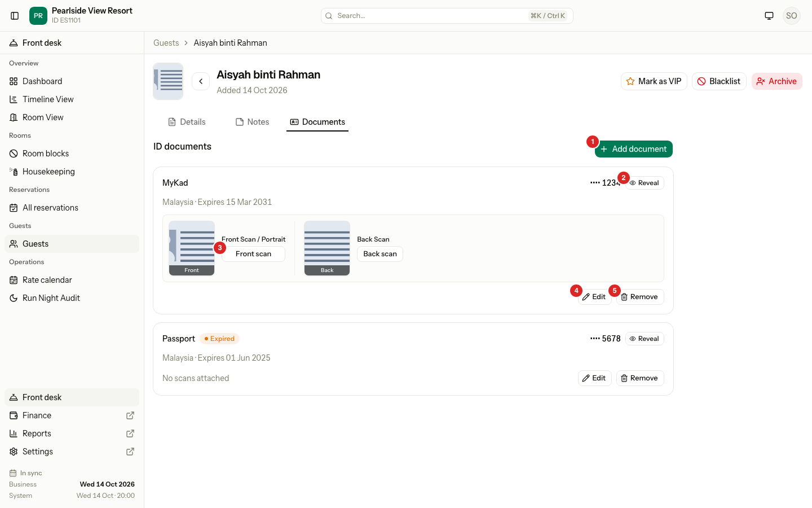Open the SO user avatar
The height and width of the screenshot is (508, 812).
pos(792,16)
